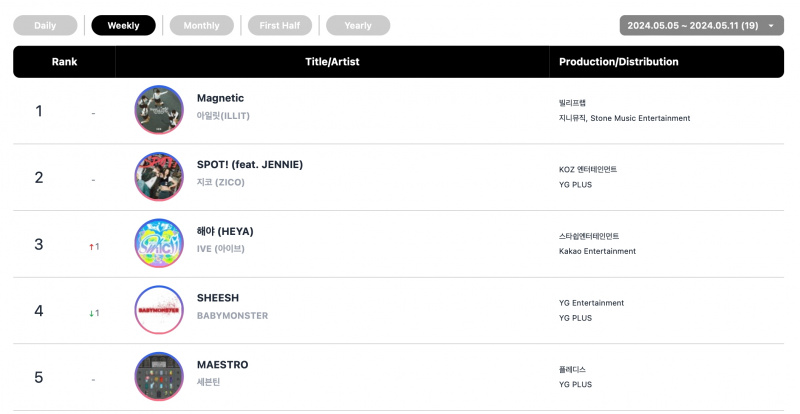Open the First Half chart tab

click(280, 26)
